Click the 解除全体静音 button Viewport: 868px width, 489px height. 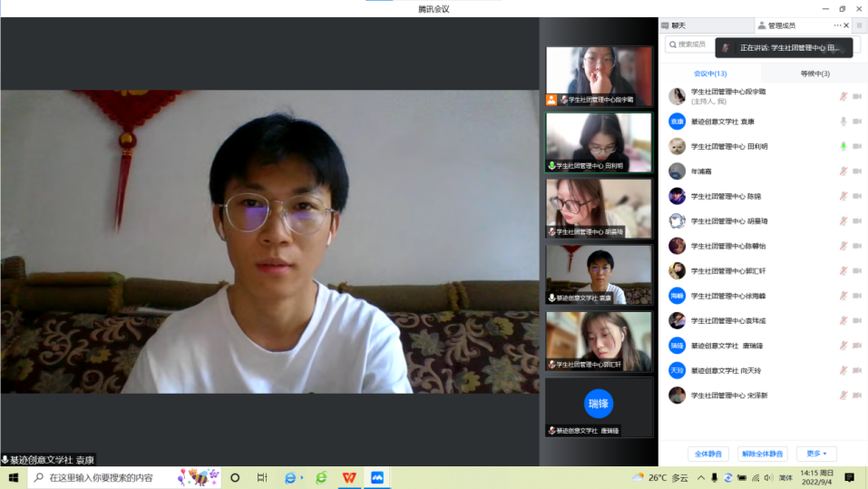(762, 454)
